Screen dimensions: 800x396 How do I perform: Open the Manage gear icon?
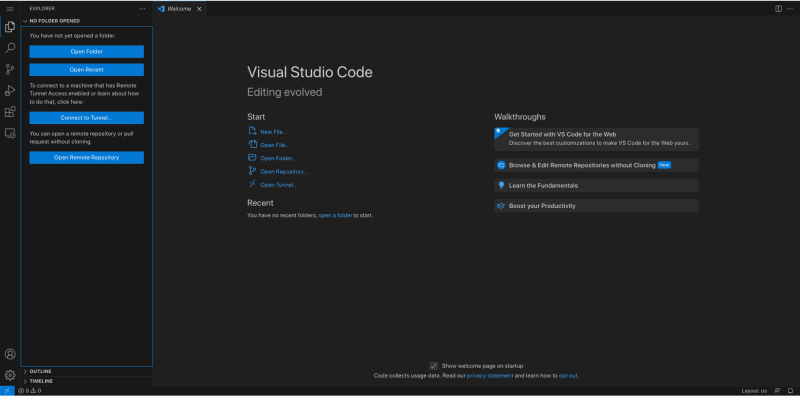(10, 376)
